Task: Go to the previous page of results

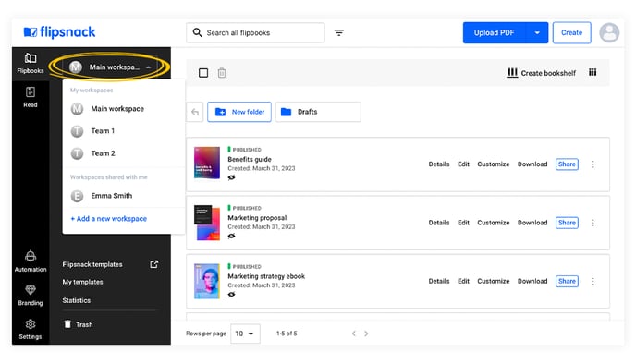Action: (x=354, y=334)
